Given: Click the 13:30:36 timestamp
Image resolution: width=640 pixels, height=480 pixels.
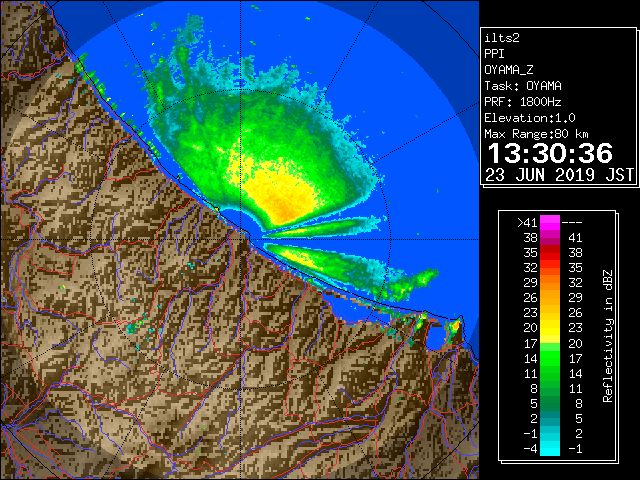Looking at the screenshot, I should [550, 153].
